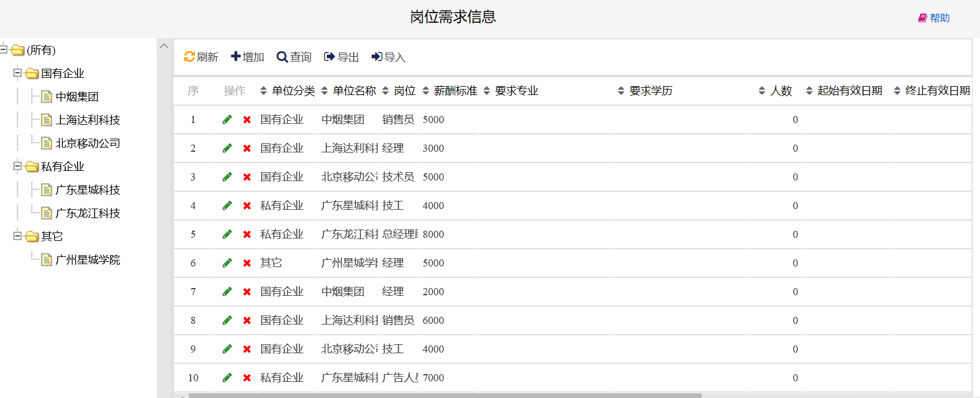Select 中烟集团 in the tree
The height and width of the screenshot is (398, 980).
[77, 97]
